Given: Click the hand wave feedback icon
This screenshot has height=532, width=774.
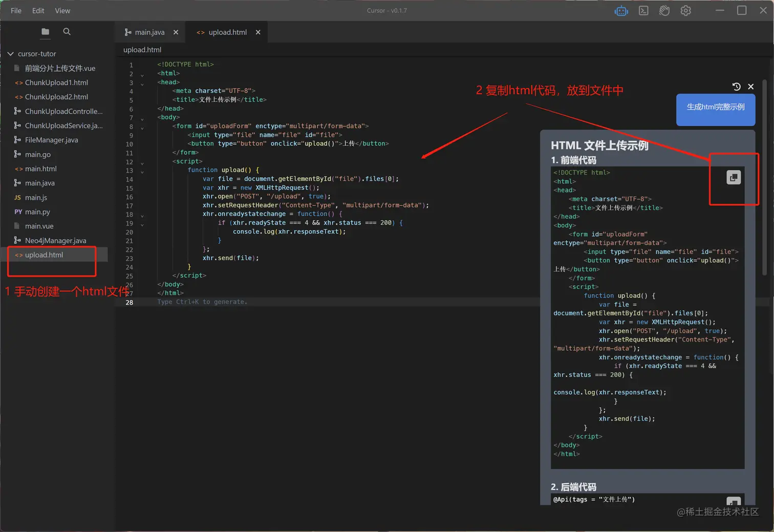Looking at the screenshot, I should click(664, 10).
